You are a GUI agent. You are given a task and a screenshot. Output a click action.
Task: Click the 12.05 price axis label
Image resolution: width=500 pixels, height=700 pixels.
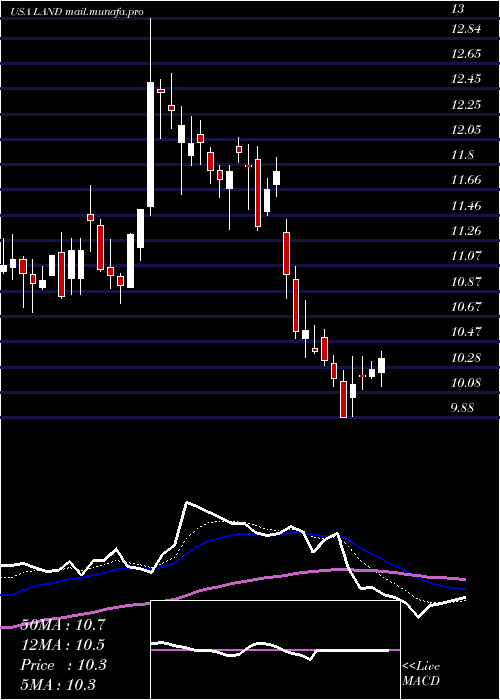coord(466,130)
